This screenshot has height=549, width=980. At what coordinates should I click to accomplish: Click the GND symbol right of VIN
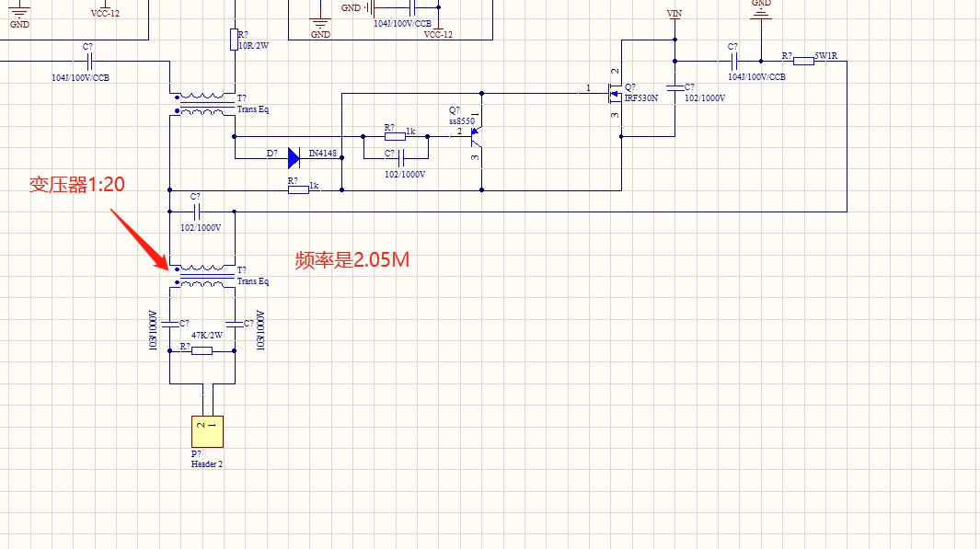coord(761,7)
